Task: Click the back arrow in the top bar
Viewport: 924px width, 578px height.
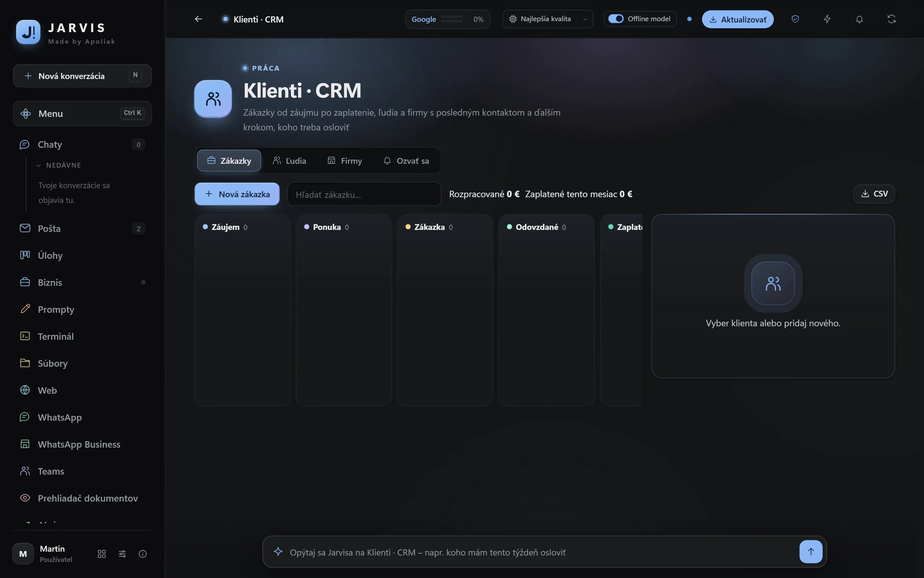Action: point(198,19)
